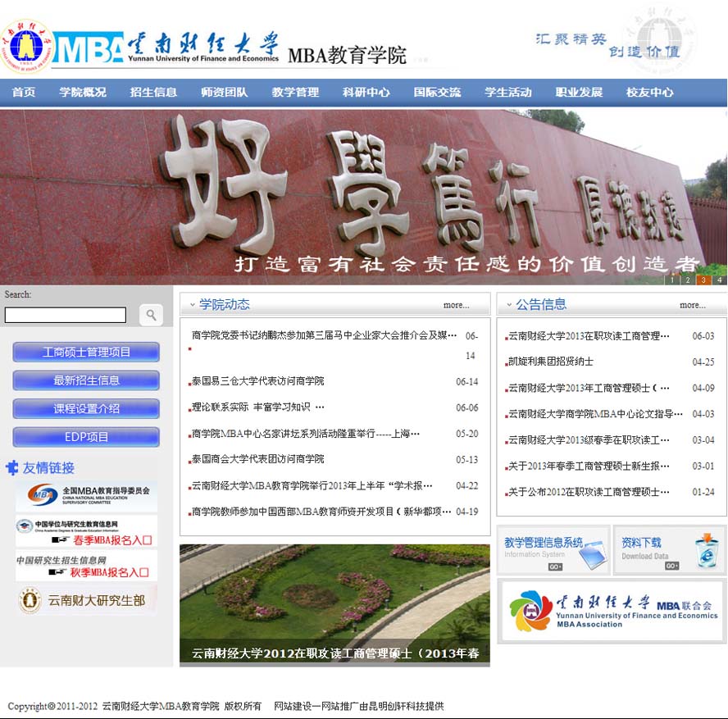Click the 工商硕士管理项目 button
728x719 pixels.
[86, 352]
